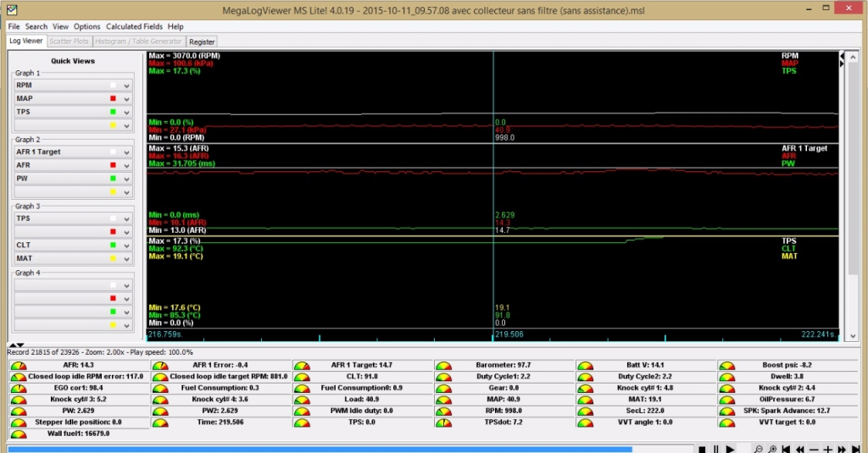The width and height of the screenshot is (868, 453).
Task: Pause the log playback
Action: pyautogui.click(x=715, y=449)
